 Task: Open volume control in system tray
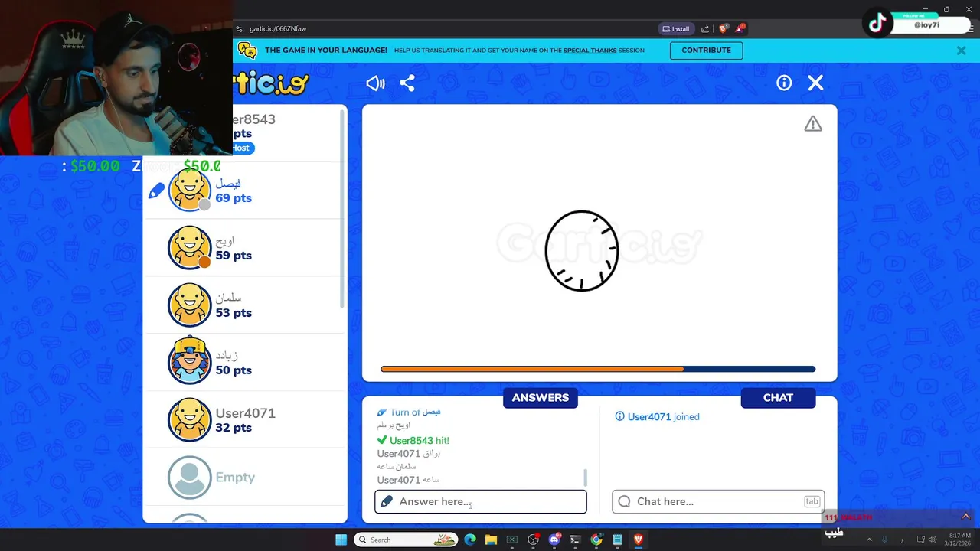(x=932, y=540)
